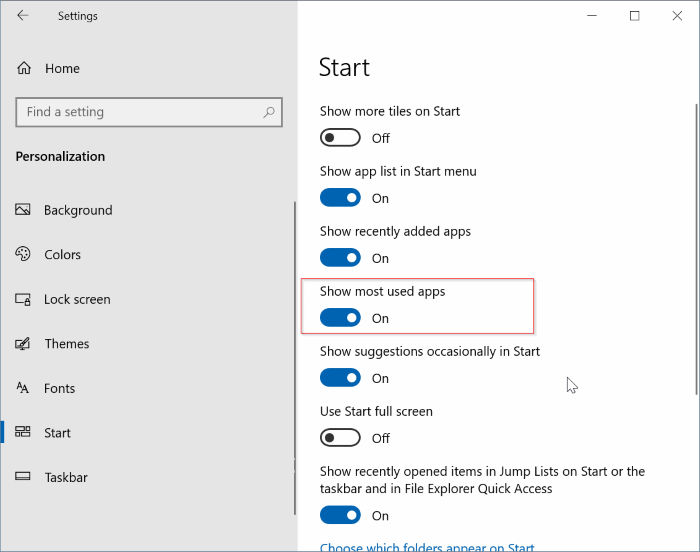Click the Home house icon
700x552 pixels.
coord(24,68)
